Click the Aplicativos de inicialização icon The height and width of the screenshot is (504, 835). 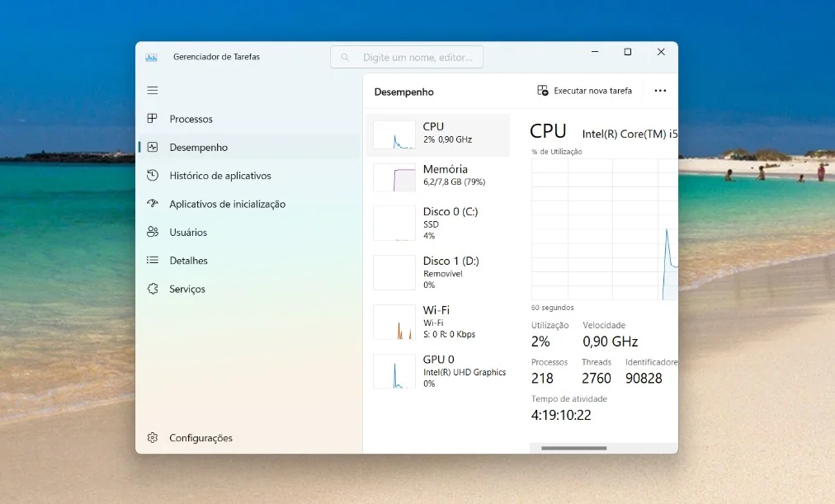[x=153, y=204]
